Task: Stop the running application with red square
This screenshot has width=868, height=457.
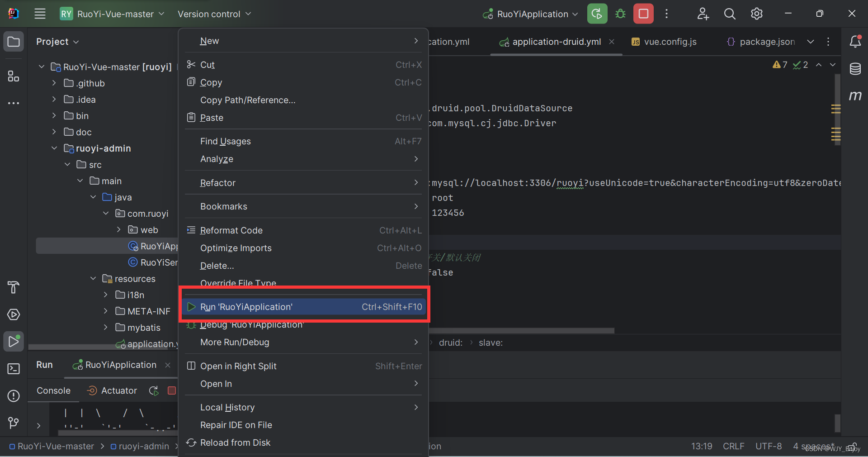Action: tap(643, 14)
